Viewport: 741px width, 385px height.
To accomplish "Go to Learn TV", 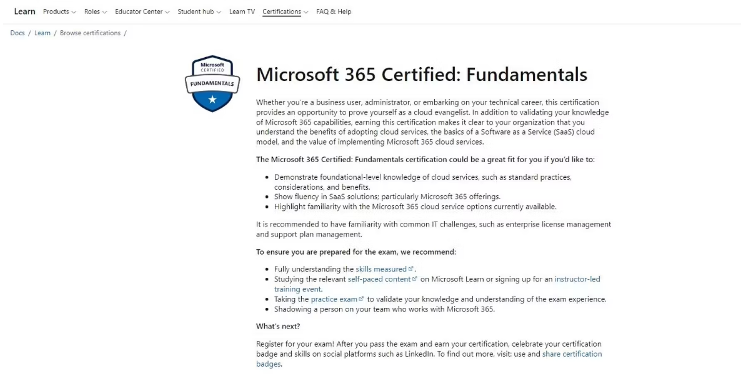I will pyautogui.click(x=242, y=11).
